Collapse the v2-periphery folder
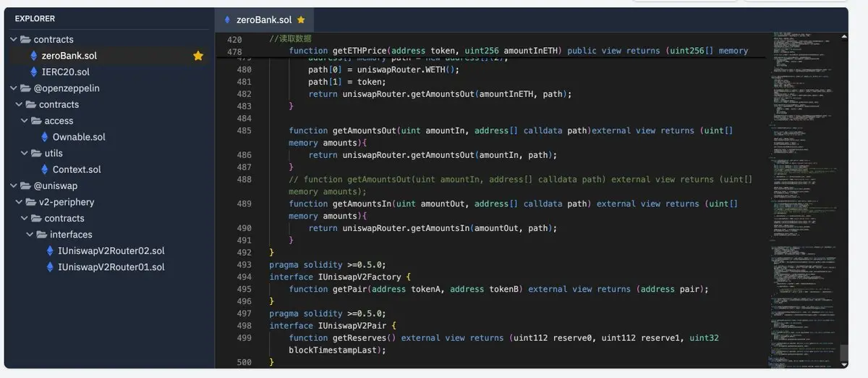This screenshot has height=378, width=868. pos(20,202)
